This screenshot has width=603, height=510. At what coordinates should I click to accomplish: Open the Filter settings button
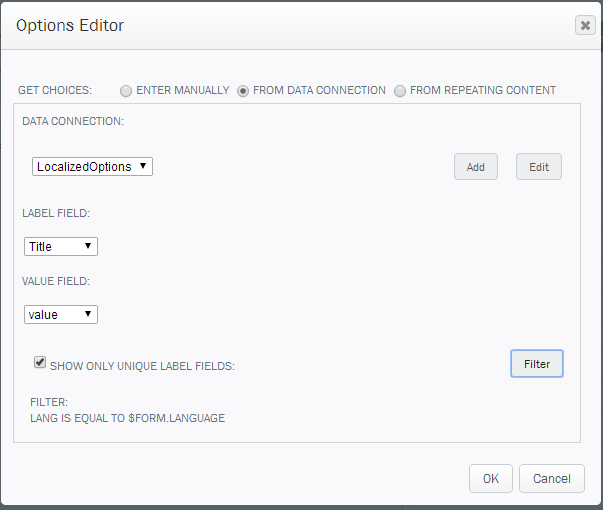[x=537, y=364]
